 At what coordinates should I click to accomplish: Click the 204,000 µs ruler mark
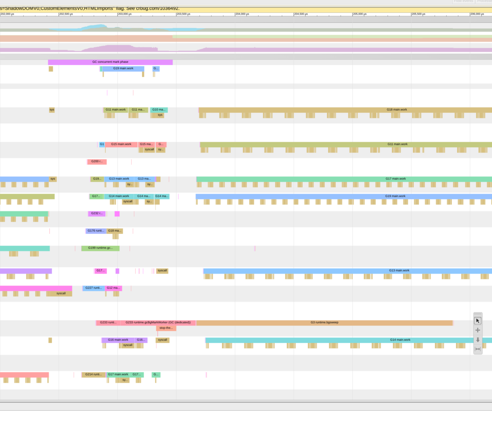tap(242, 14)
